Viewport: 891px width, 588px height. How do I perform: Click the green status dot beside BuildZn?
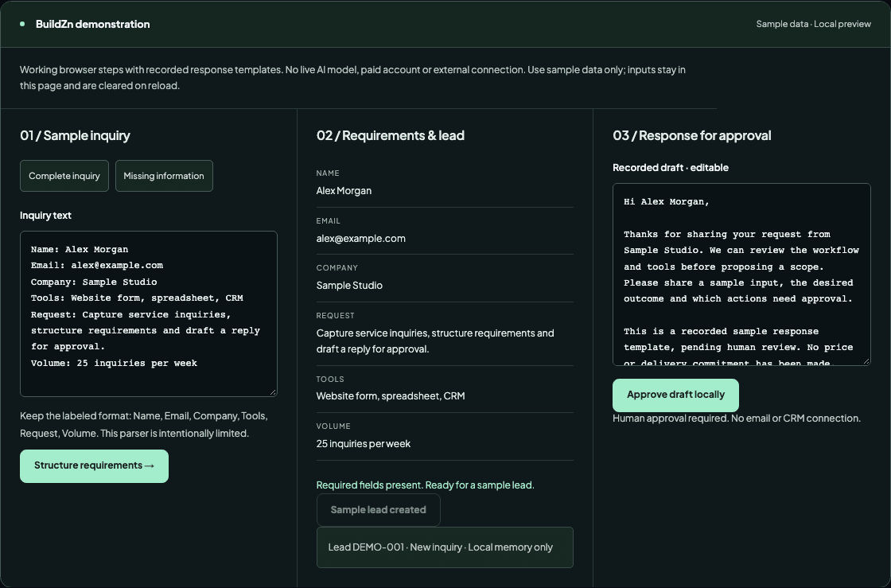pos(22,24)
